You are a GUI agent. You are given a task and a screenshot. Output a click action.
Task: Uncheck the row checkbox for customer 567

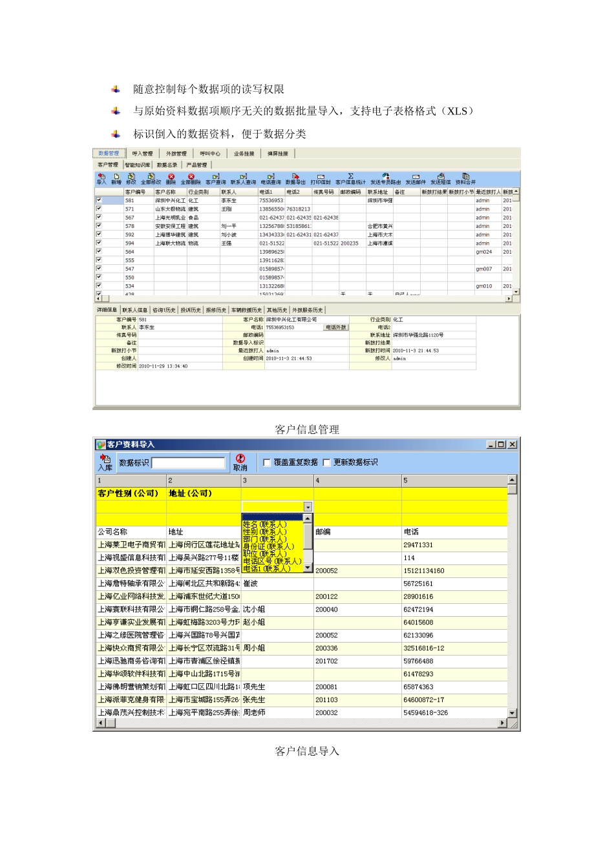pyautogui.click(x=99, y=217)
